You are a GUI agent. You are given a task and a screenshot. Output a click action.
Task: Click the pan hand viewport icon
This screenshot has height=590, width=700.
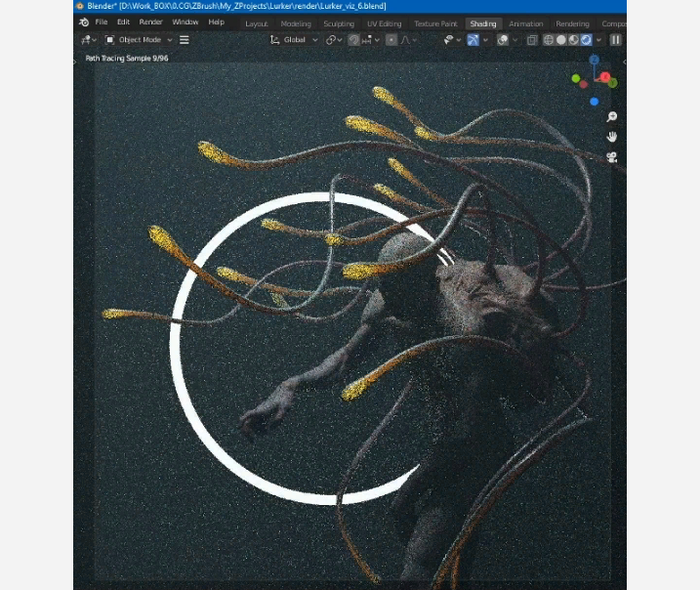click(x=612, y=137)
